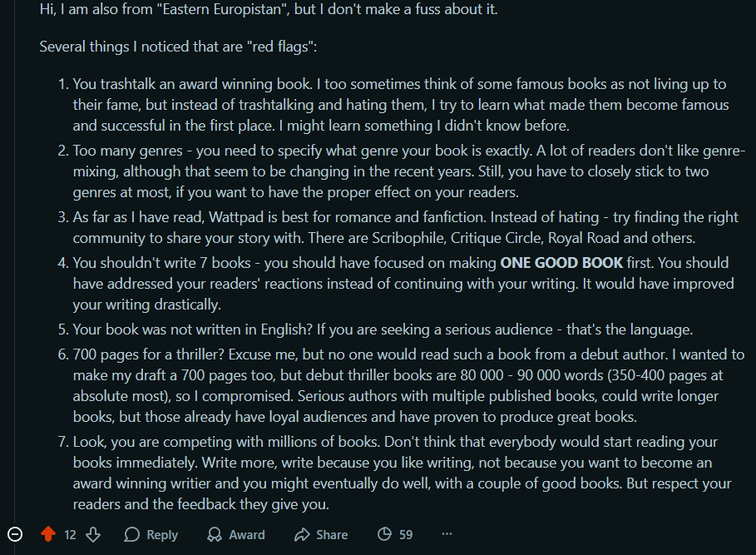The width and height of the screenshot is (756, 555).
Task: Open the three-dot more options menu
Action: coord(447,534)
